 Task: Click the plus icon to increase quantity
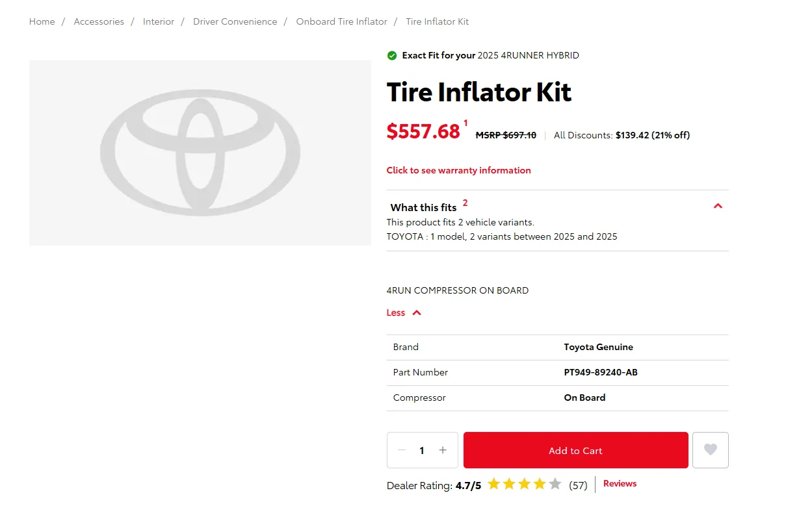442,449
